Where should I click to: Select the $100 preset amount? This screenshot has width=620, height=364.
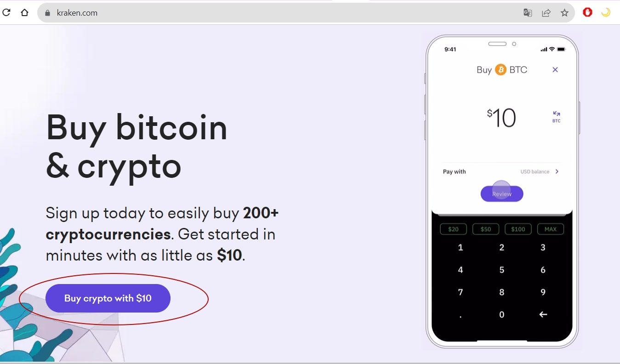(x=518, y=229)
